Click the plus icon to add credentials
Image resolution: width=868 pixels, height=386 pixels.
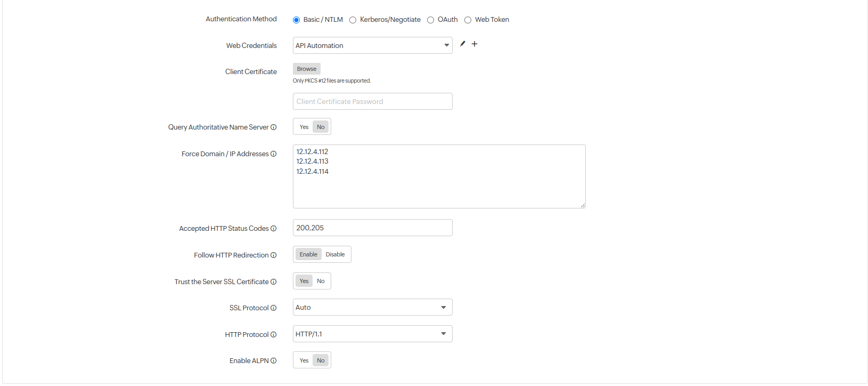pos(474,44)
